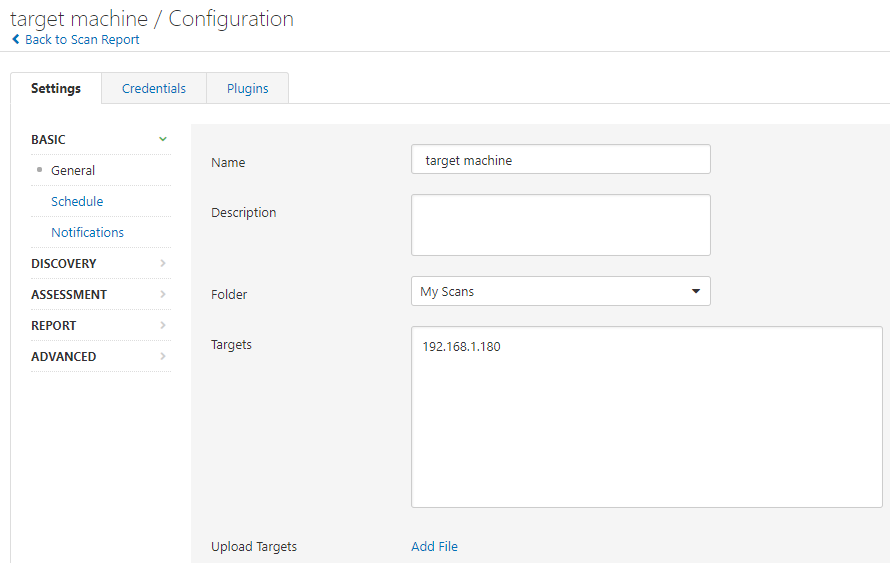Select the Settings tab
The image size is (890, 563).
56,88
